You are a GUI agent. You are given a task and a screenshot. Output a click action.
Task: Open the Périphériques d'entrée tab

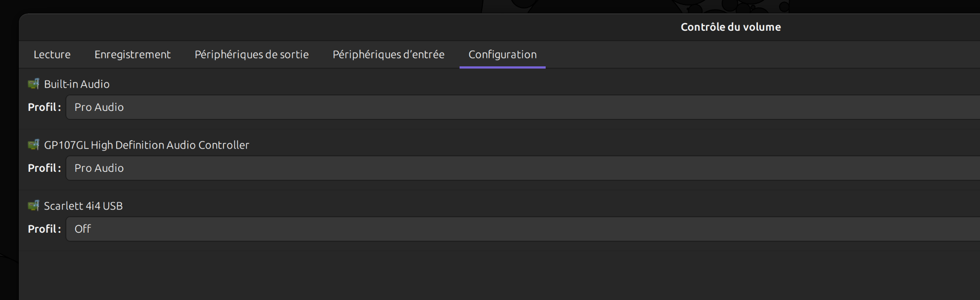tap(388, 54)
